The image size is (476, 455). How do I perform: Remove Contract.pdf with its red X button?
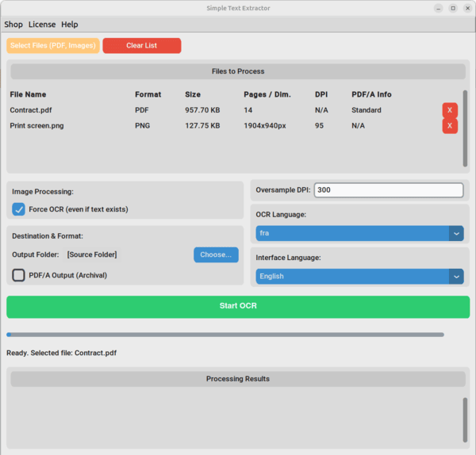450,110
